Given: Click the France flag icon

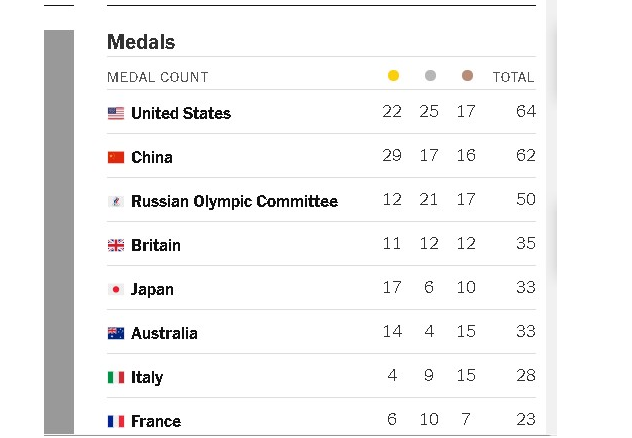Looking at the screenshot, I should click(116, 421).
